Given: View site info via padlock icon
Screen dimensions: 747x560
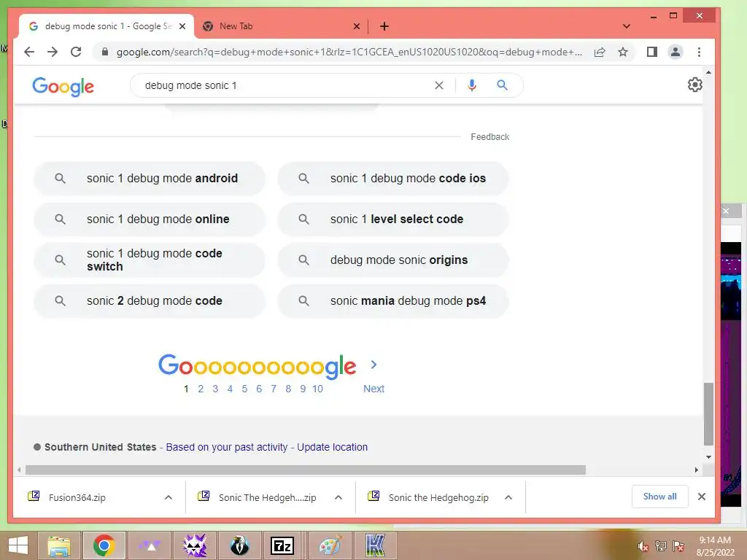Looking at the screenshot, I should click(x=105, y=52).
